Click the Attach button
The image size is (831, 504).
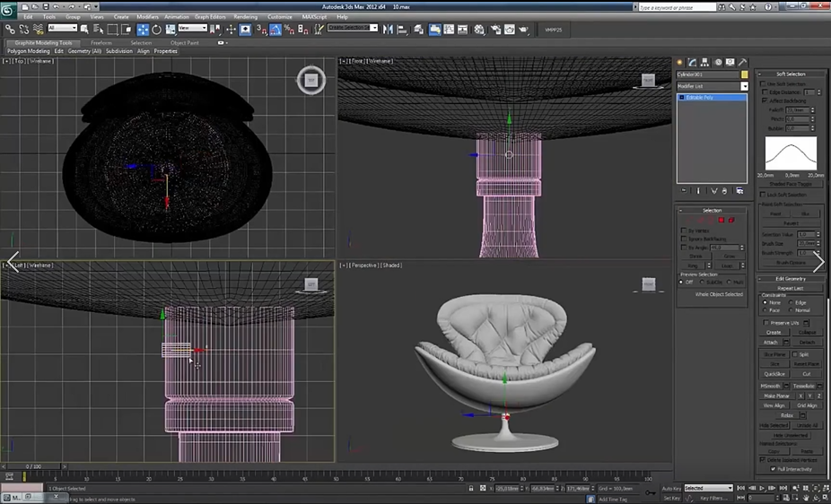click(770, 343)
